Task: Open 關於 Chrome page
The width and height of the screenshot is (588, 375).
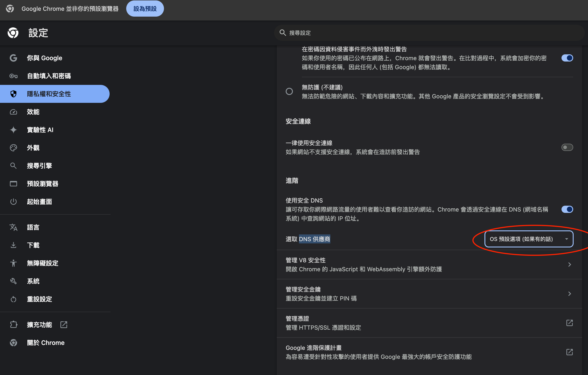Action: 55,342
